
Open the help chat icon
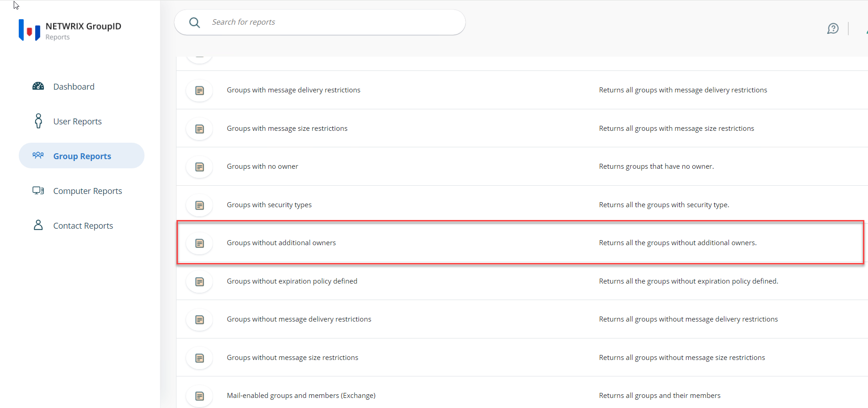click(x=833, y=29)
